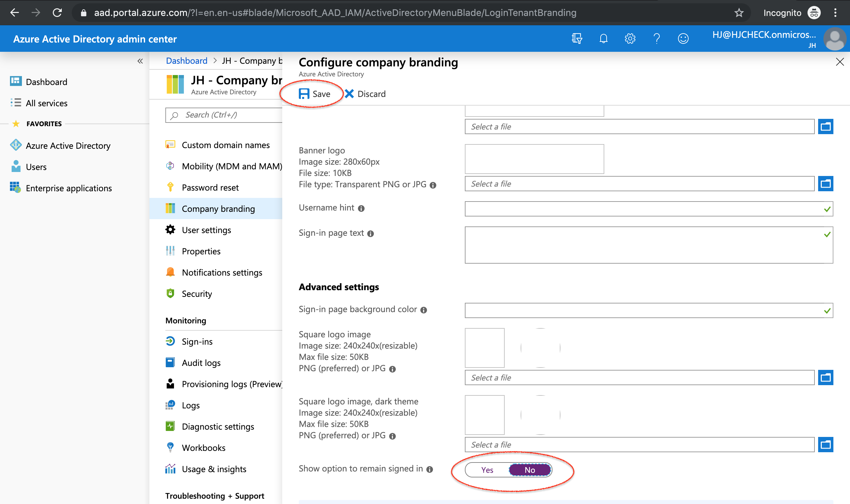
Task: Set remain signed in option to No
Action: click(x=530, y=470)
